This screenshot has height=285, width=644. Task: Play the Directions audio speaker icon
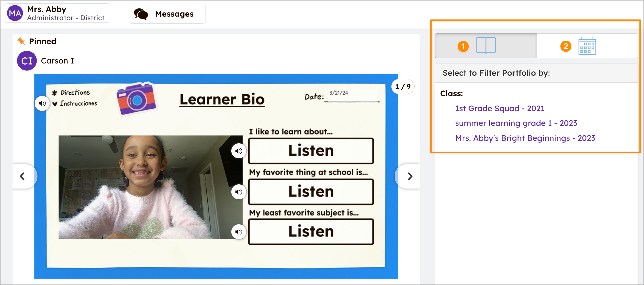[x=42, y=103]
